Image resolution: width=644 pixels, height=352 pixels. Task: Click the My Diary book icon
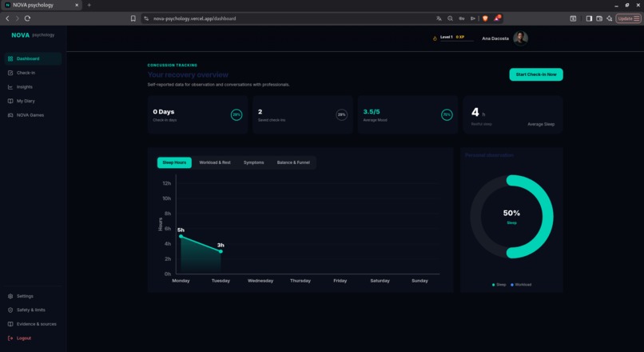10,101
